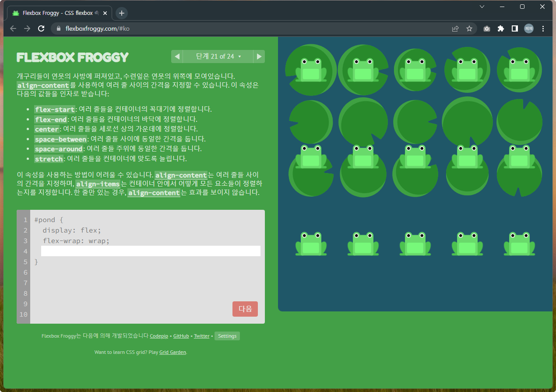Open a new tab with the plus button

[122, 13]
